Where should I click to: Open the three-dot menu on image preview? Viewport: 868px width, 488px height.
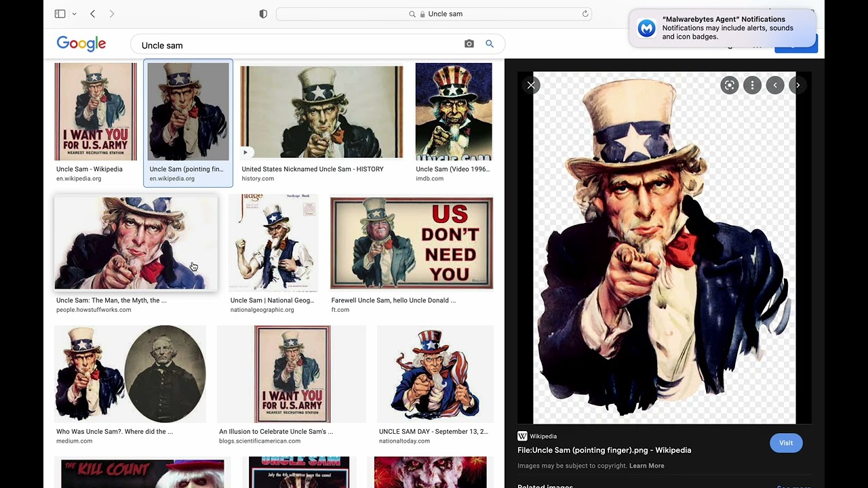point(752,85)
